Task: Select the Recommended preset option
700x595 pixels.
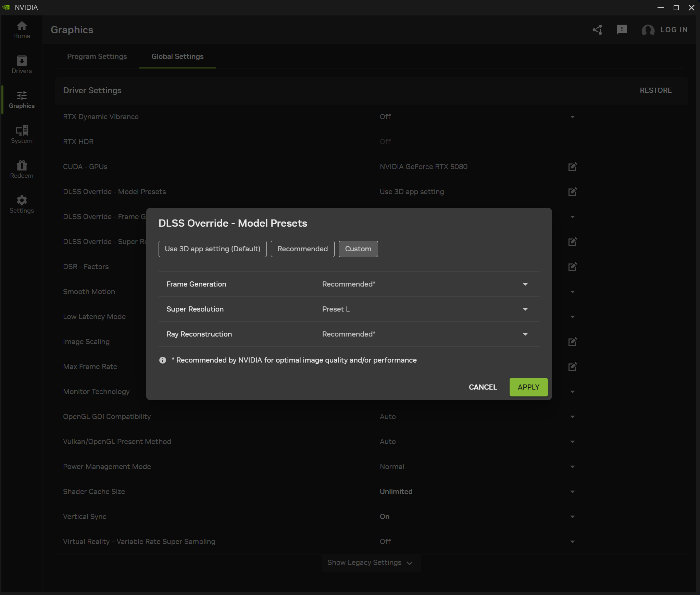Action: click(302, 249)
